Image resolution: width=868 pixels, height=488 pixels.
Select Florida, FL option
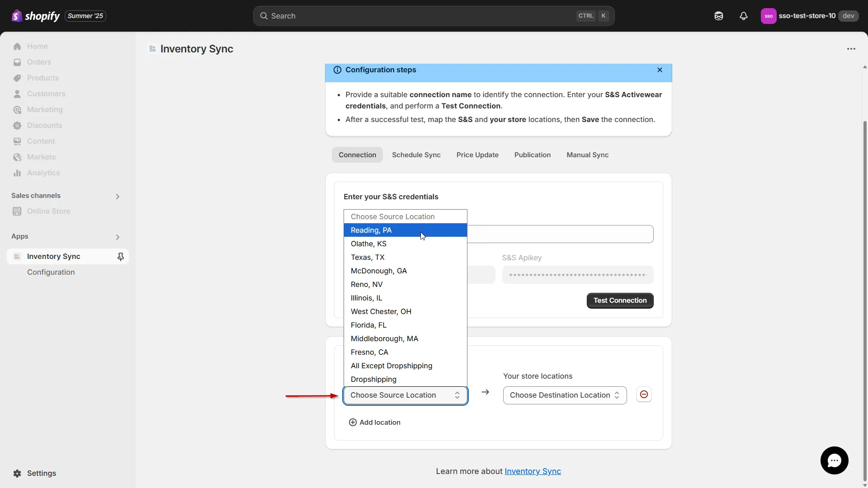(x=406, y=325)
